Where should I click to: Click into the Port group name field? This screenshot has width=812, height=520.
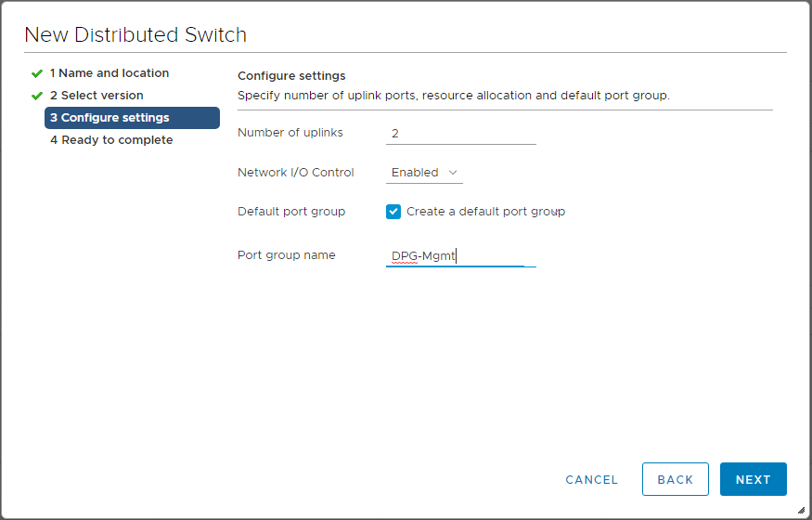click(460, 256)
